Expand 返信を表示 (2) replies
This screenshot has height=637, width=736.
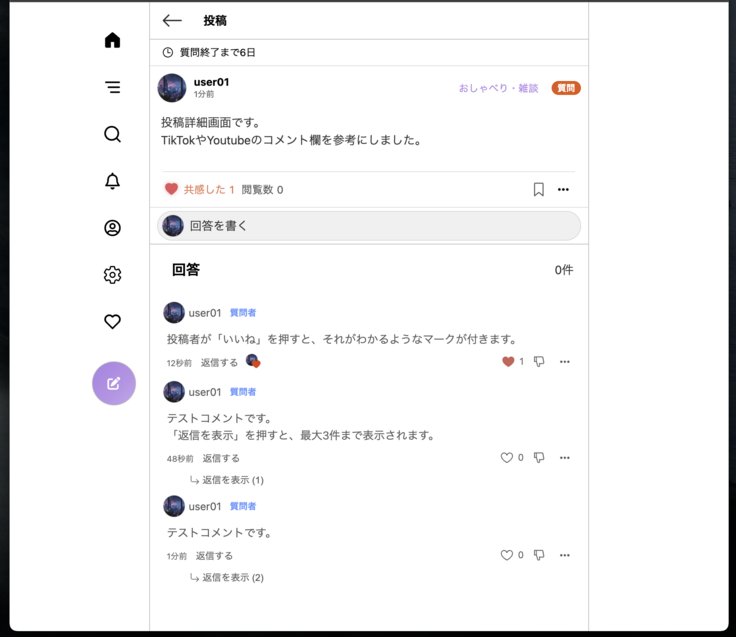[227, 577]
